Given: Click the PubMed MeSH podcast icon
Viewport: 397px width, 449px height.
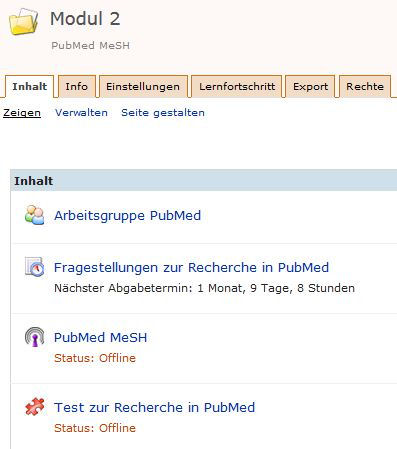Looking at the screenshot, I should click(x=34, y=337).
